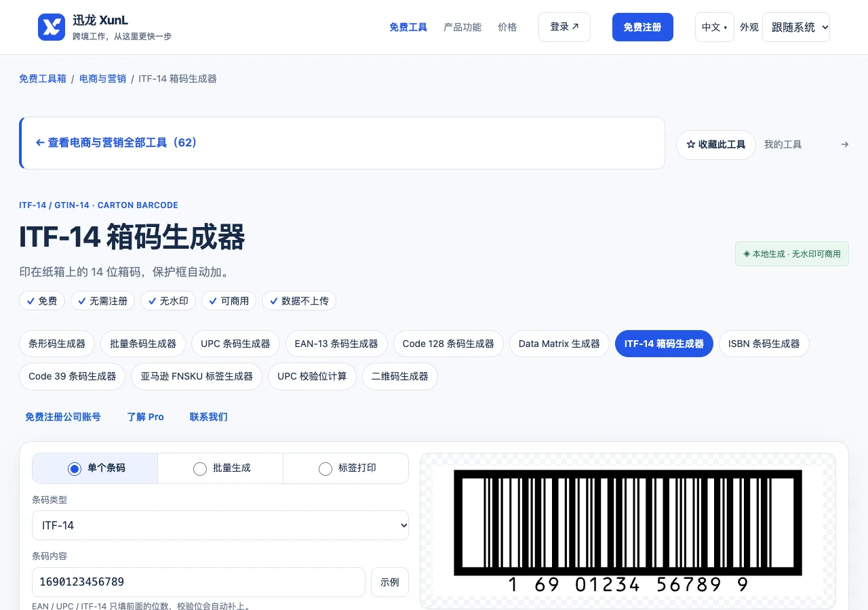
Task: Click the 收藏此工具 star button
Action: 715,145
